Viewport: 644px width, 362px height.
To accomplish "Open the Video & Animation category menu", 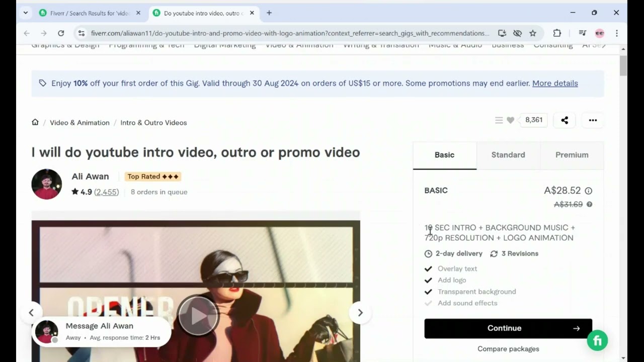I will [299, 45].
